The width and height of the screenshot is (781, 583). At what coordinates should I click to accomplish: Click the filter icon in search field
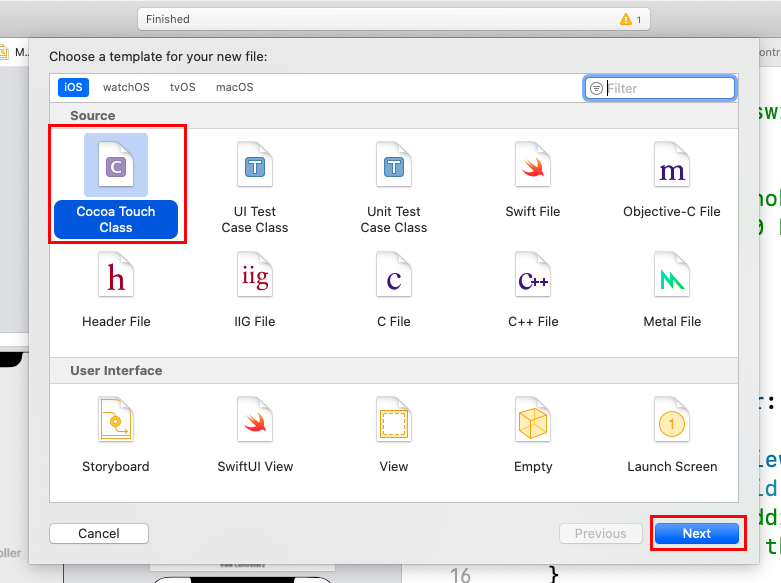[596, 88]
